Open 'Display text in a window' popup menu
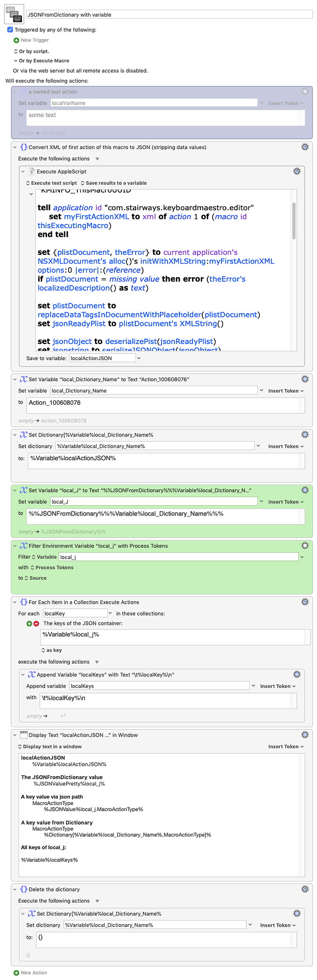 point(49,746)
